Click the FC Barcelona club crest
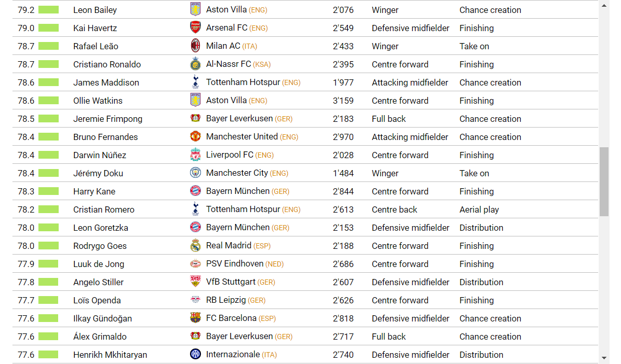The image size is (621, 364). 195,318
